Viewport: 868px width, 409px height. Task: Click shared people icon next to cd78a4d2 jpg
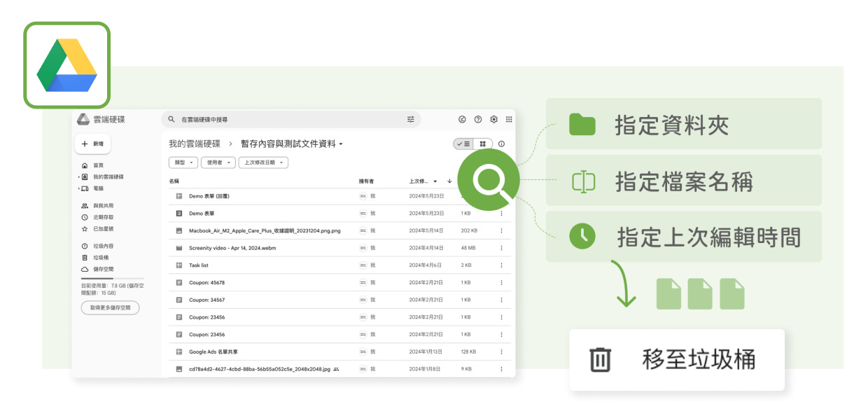point(336,369)
